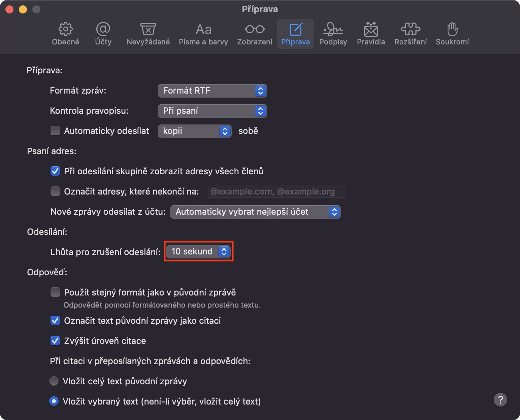Open the Obecné gear icon pane
Screen dimensions: 520x420
pyautogui.click(x=65, y=34)
